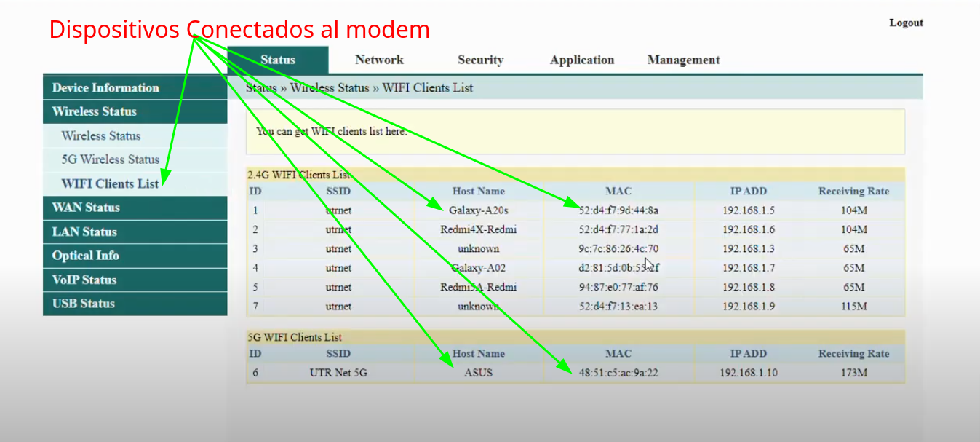The height and width of the screenshot is (442, 980).
Task: Click the Logout link
Action: (906, 23)
